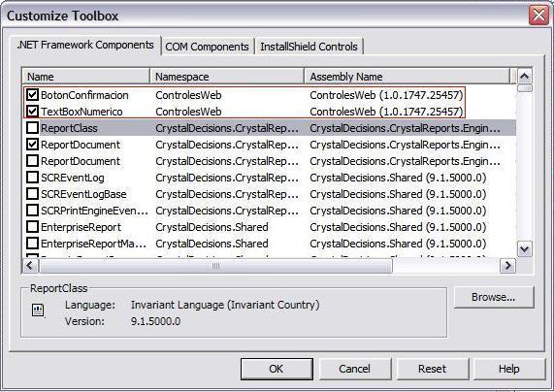Click the ReportClass component icon in details

pyautogui.click(x=38, y=310)
